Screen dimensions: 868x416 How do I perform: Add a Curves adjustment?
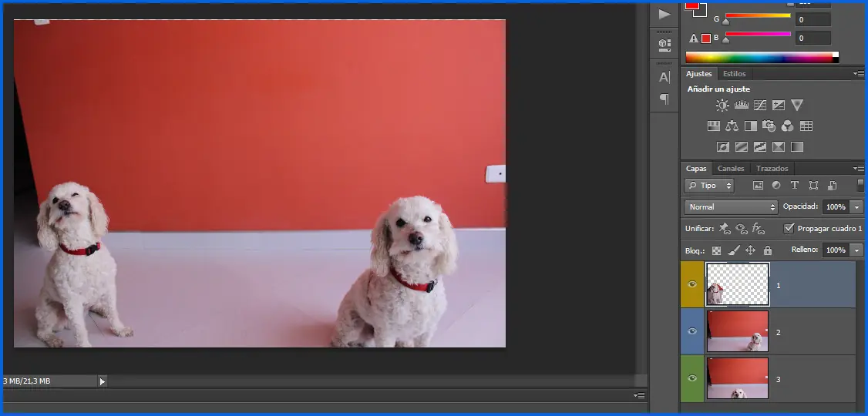click(x=760, y=105)
